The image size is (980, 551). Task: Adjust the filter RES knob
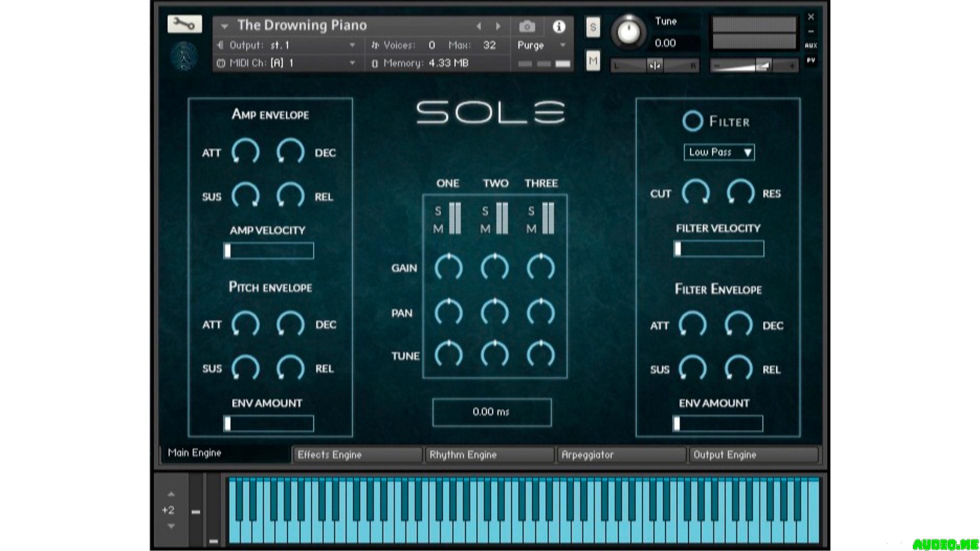tap(740, 192)
